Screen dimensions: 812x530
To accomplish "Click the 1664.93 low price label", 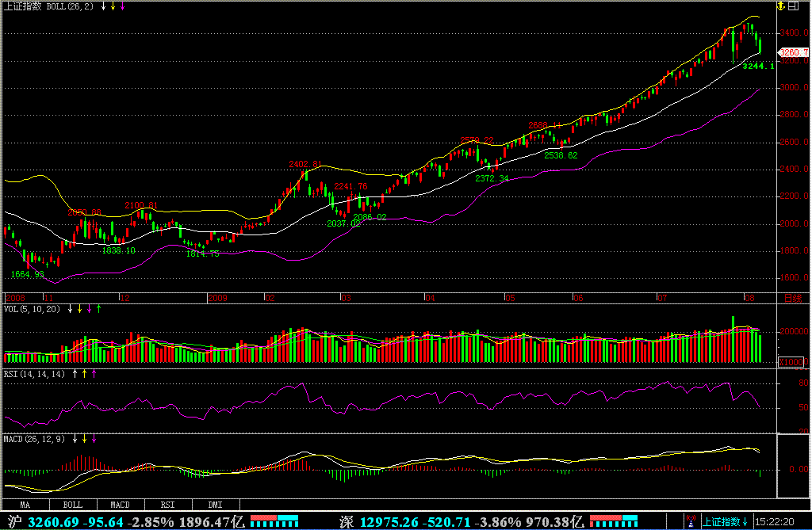I will [x=28, y=274].
